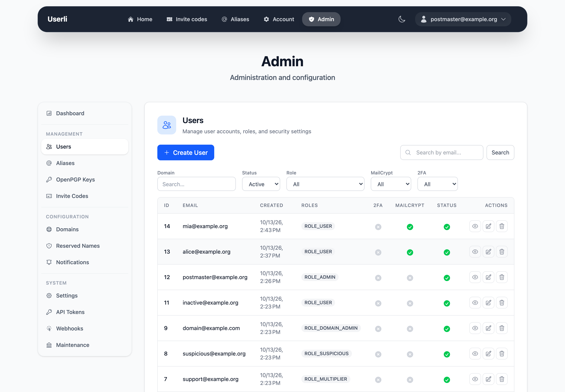Open Account in top navigation

(x=279, y=19)
